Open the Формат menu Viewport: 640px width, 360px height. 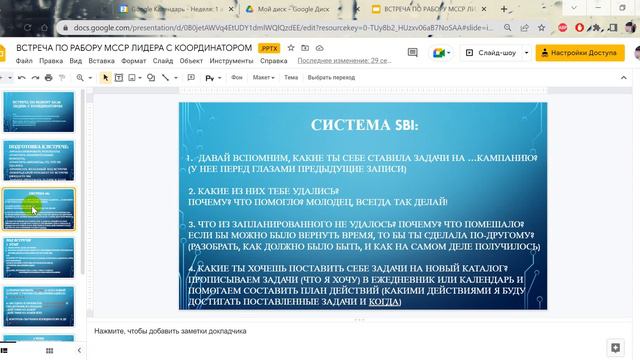click(133, 61)
